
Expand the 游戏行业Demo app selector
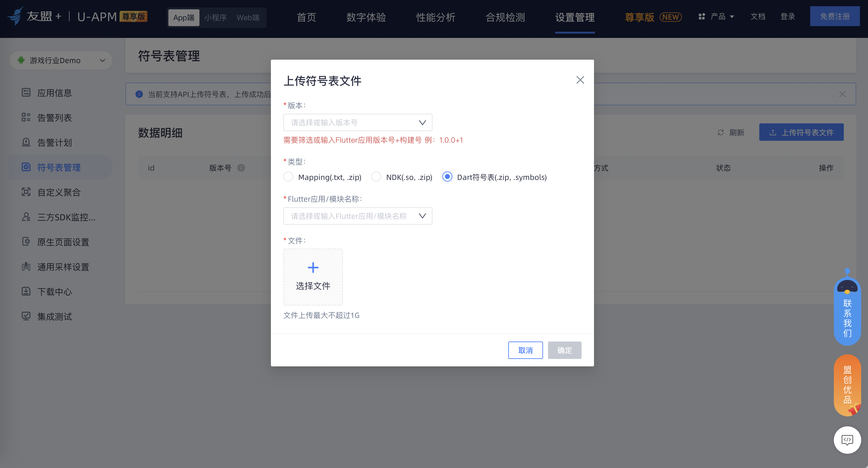[61, 60]
